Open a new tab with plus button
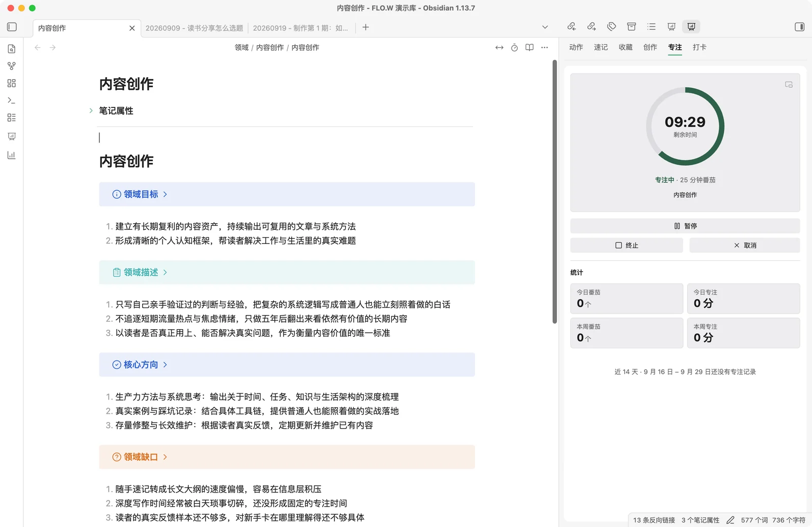 365,27
